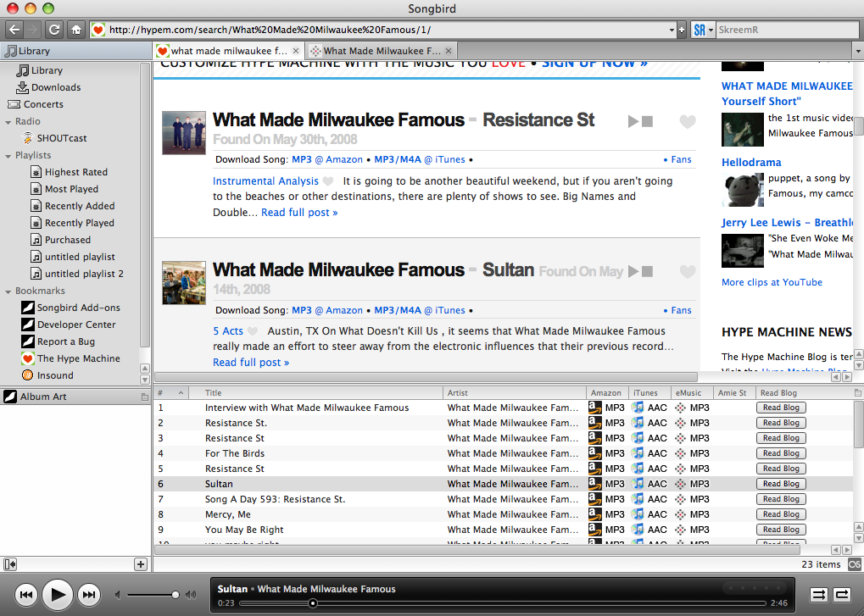Click the volume slider

tap(153, 595)
